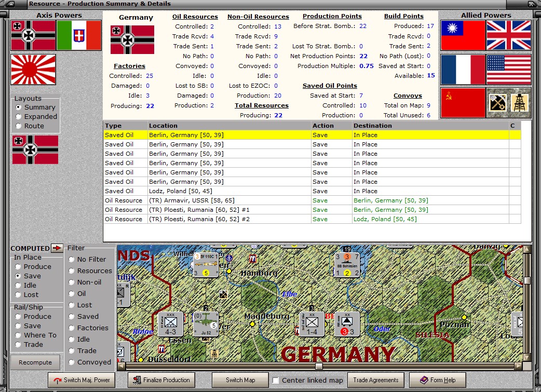Screen dimensions: 541x392
Task: Click the map vertical scrollbar thumb
Action: pos(527,280)
